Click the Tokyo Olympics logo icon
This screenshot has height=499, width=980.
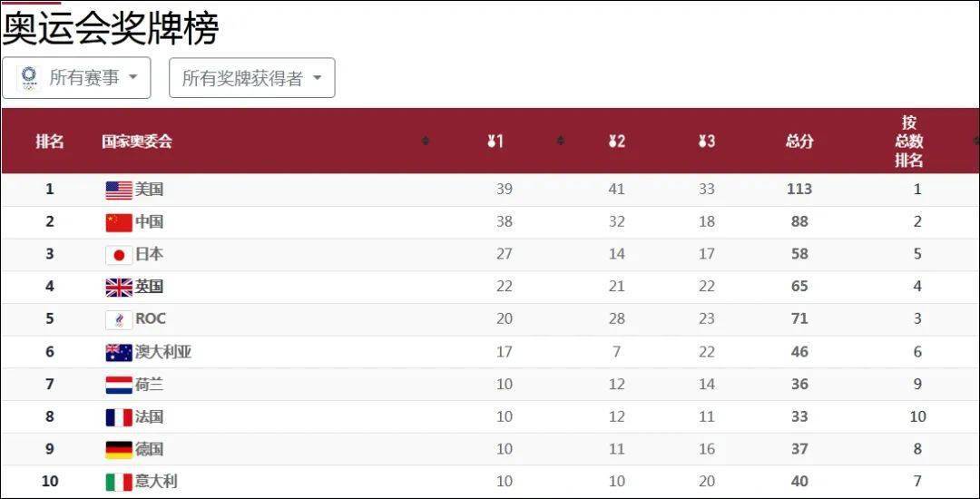tap(28, 78)
